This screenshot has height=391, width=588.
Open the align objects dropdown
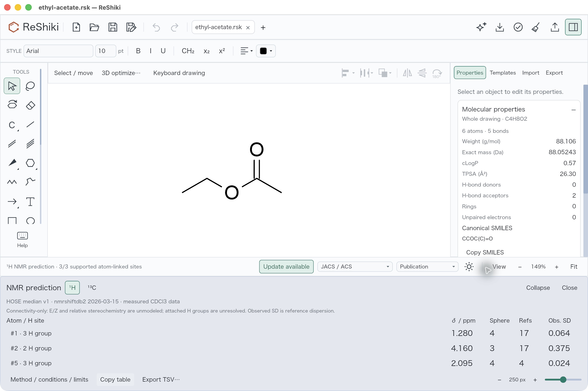[348, 73]
